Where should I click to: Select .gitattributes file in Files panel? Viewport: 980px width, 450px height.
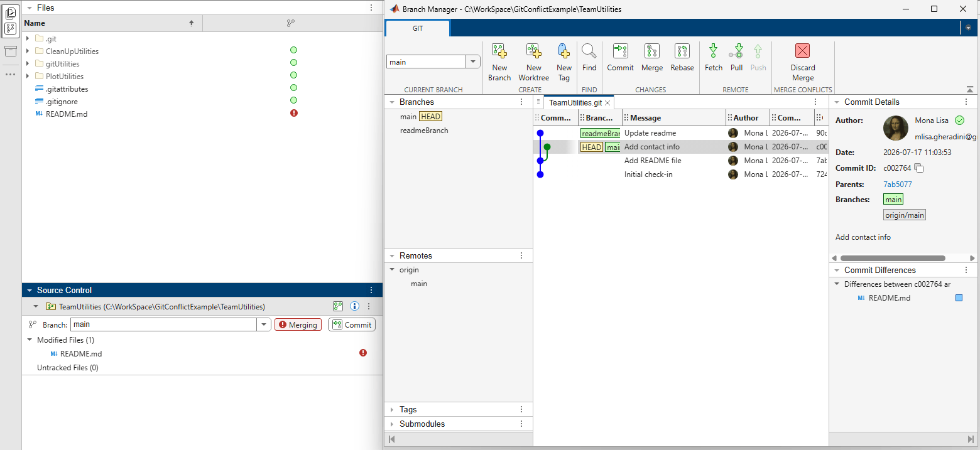click(x=67, y=88)
